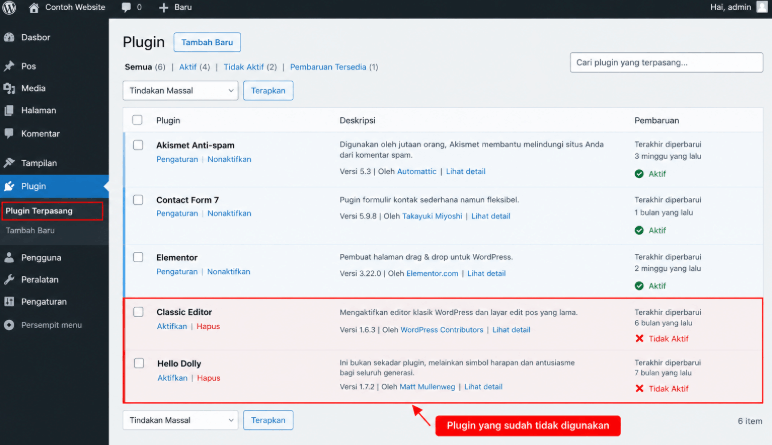The width and height of the screenshot is (772, 445).
Task: Click the Pengaturan sliders icon in sidebar
Action: [9, 302]
